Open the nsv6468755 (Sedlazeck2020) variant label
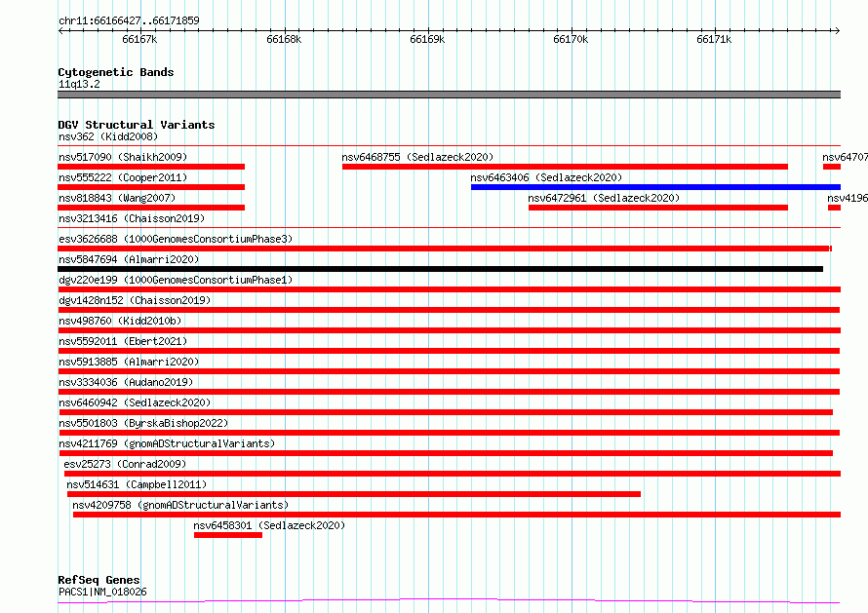 417,157
